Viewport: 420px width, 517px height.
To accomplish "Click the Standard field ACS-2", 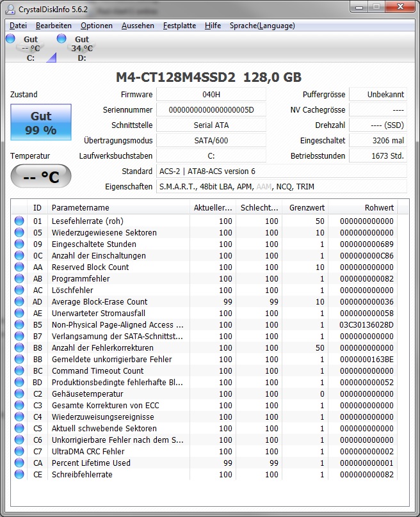I will (x=282, y=171).
